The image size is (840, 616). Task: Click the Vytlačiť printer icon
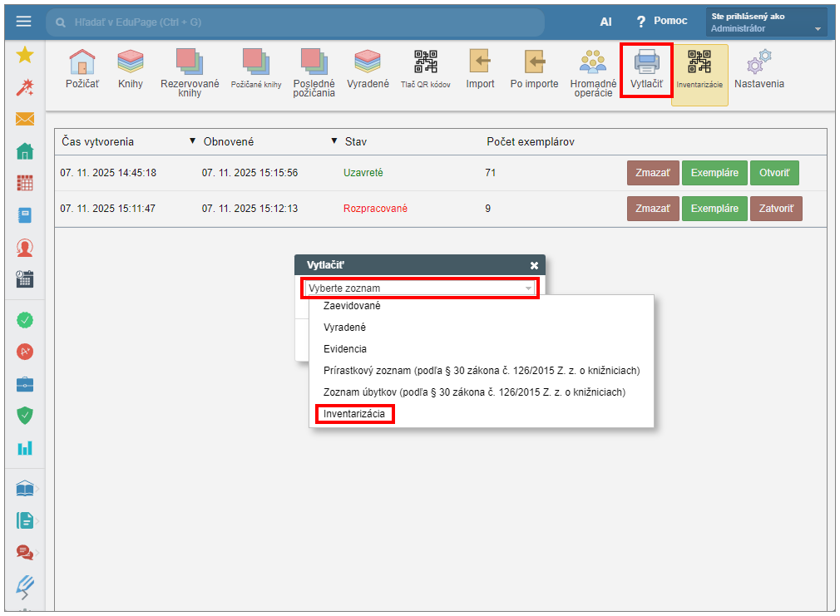[646, 63]
